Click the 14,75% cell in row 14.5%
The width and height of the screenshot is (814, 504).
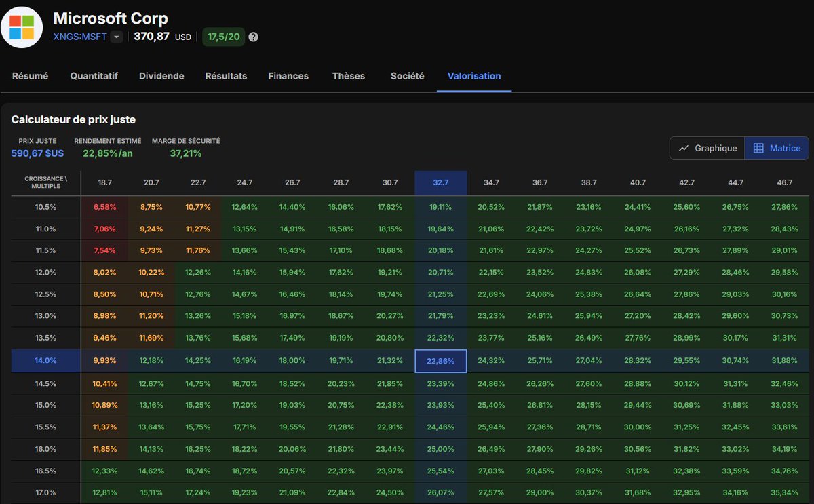[198, 383]
